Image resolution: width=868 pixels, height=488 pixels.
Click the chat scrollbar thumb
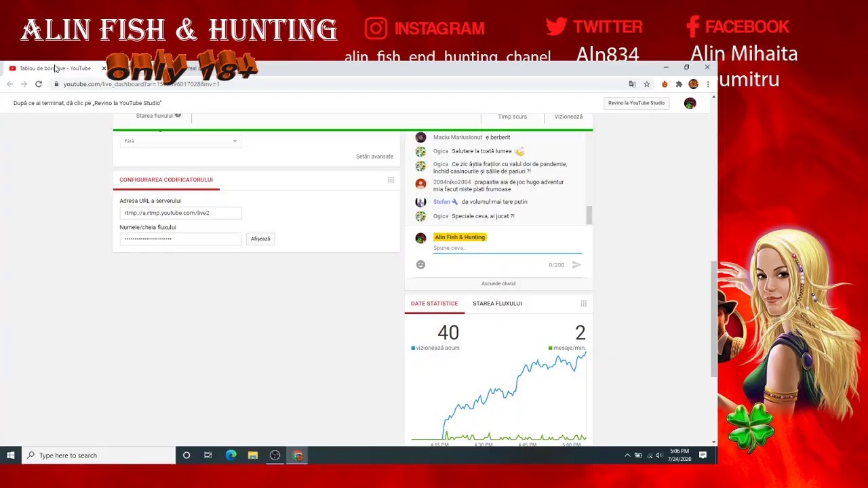(x=589, y=216)
